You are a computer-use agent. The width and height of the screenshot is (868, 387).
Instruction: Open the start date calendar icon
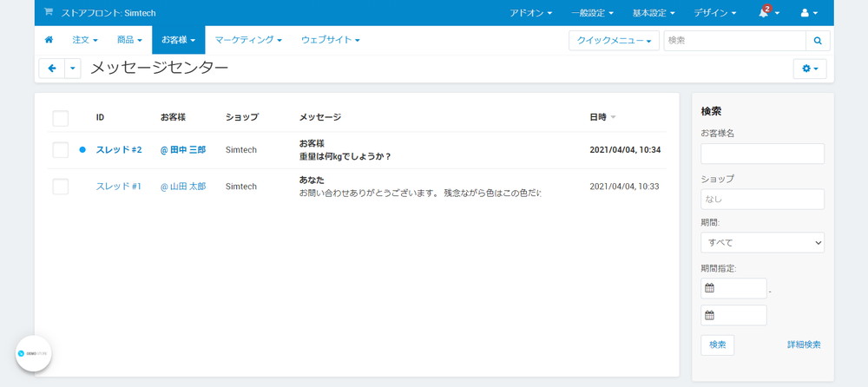(709, 288)
